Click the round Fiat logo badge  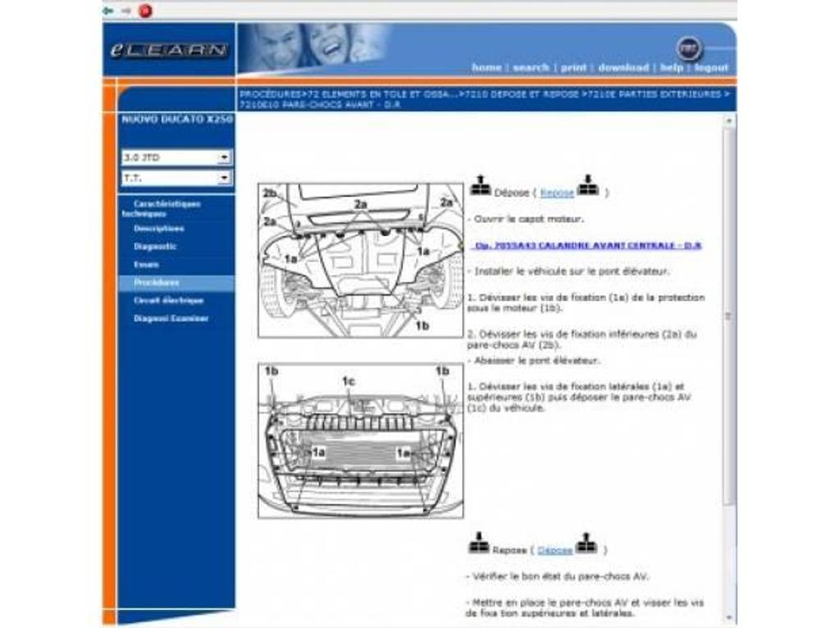click(689, 48)
